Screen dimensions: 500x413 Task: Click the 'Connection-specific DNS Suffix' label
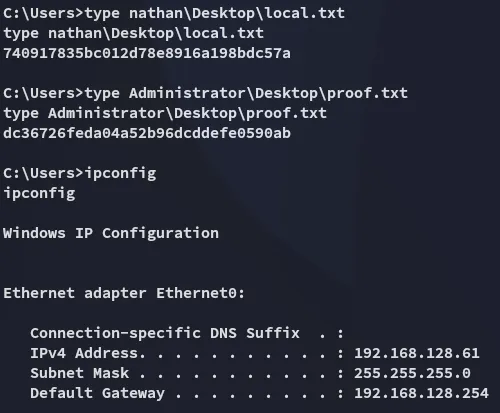tap(165, 333)
